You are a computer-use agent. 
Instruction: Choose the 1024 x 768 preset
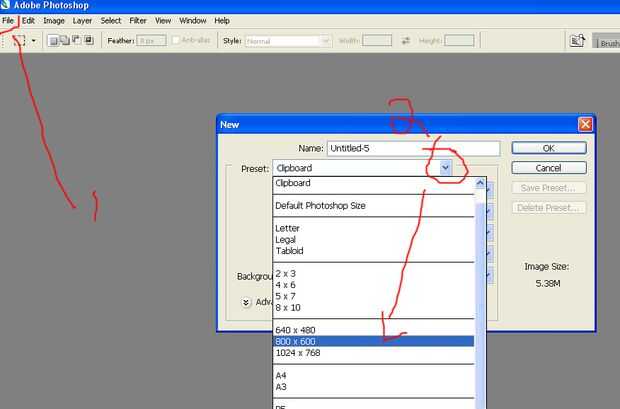pos(374,353)
